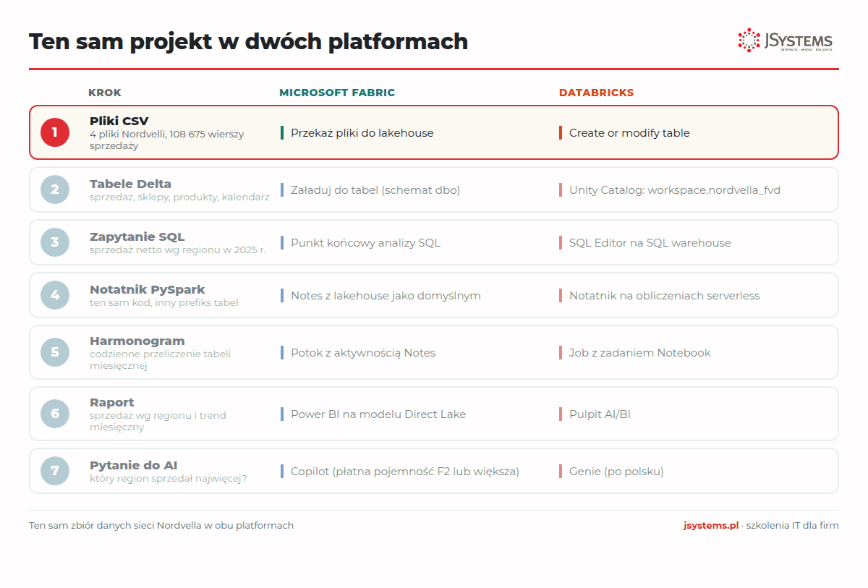
Task: Click the KROK column header
Action: [105, 93]
